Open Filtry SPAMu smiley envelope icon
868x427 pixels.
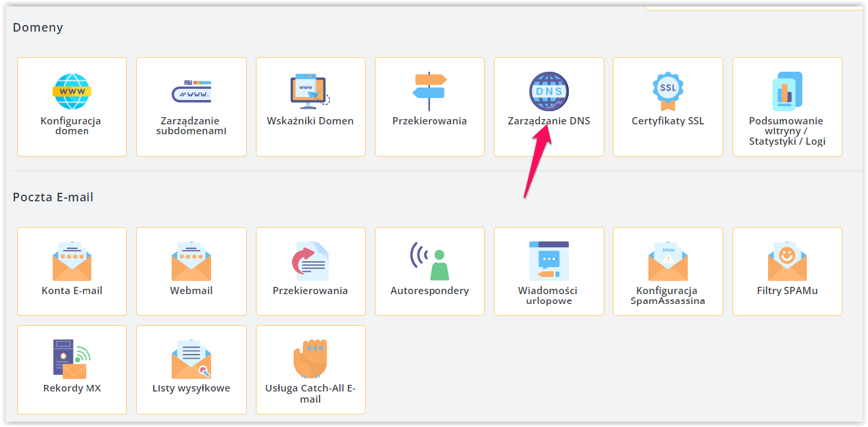(787, 261)
